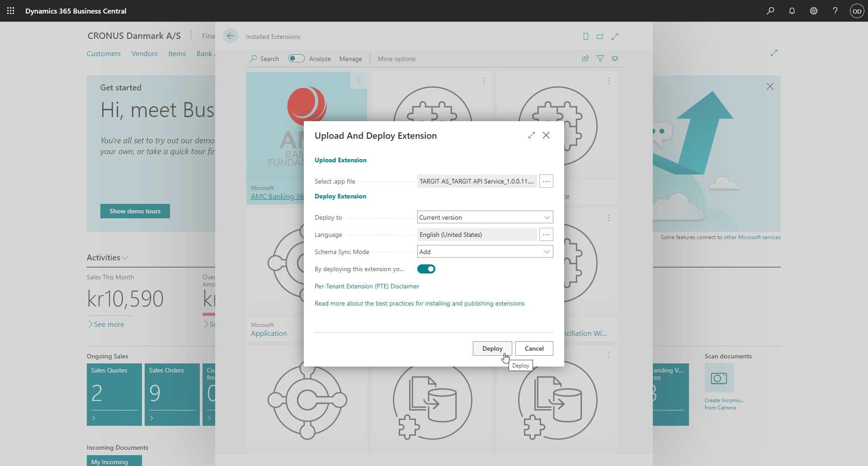Image resolution: width=868 pixels, height=466 pixels.
Task: Toggle the FactBox pane icon
Action: point(615,58)
